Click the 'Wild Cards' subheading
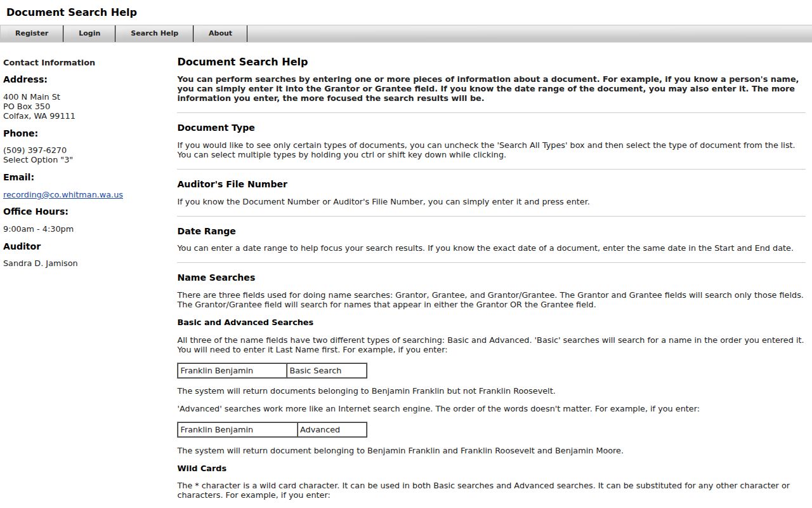 click(x=202, y=469)
